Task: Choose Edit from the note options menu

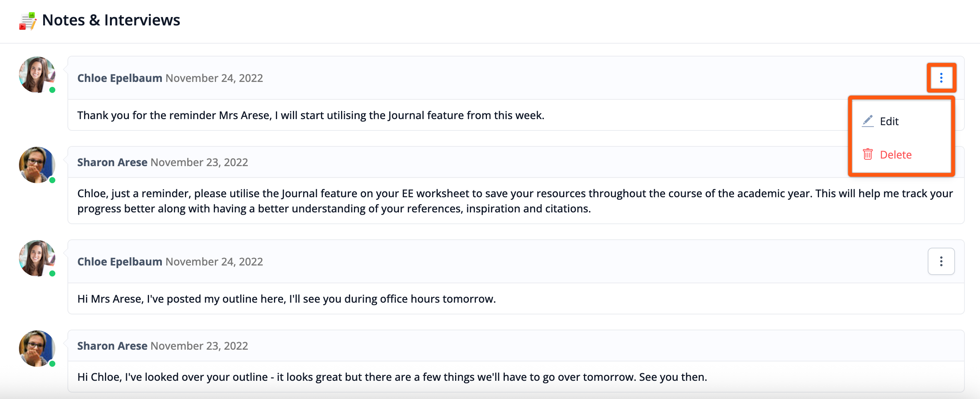Action: click(x=889, y=121)
